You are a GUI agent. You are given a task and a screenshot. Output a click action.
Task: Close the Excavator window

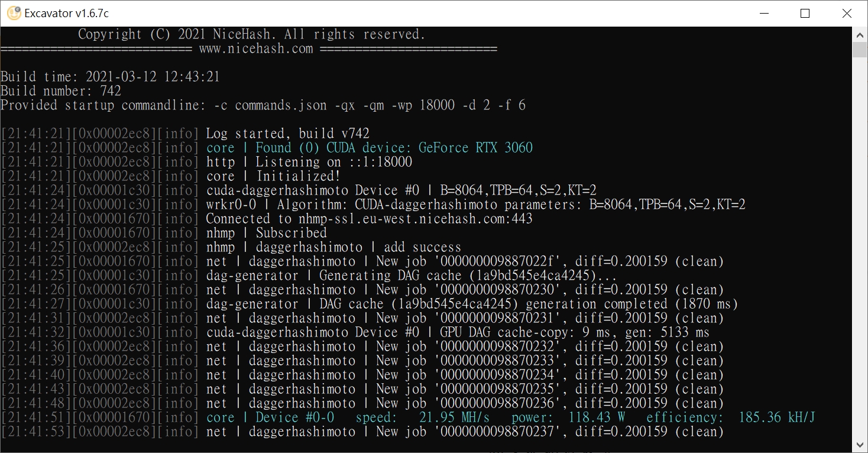click(847, 13)
